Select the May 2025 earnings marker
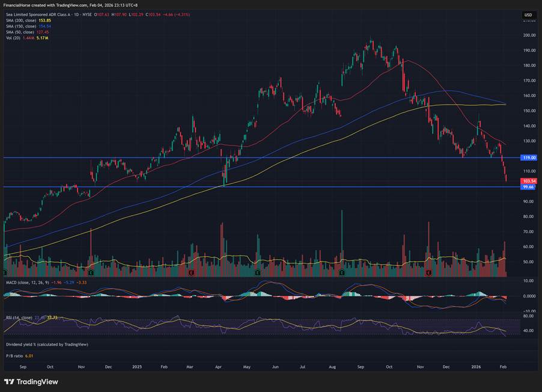This screenshot has width=542, height=392. pyautogui.click(x=258, y=272)
